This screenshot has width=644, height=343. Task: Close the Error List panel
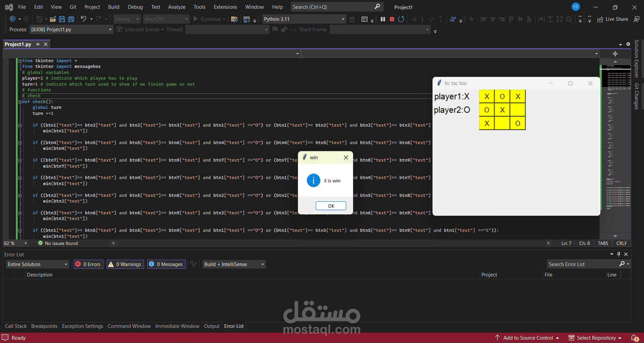pyautogui.click(x=626, y=254)
